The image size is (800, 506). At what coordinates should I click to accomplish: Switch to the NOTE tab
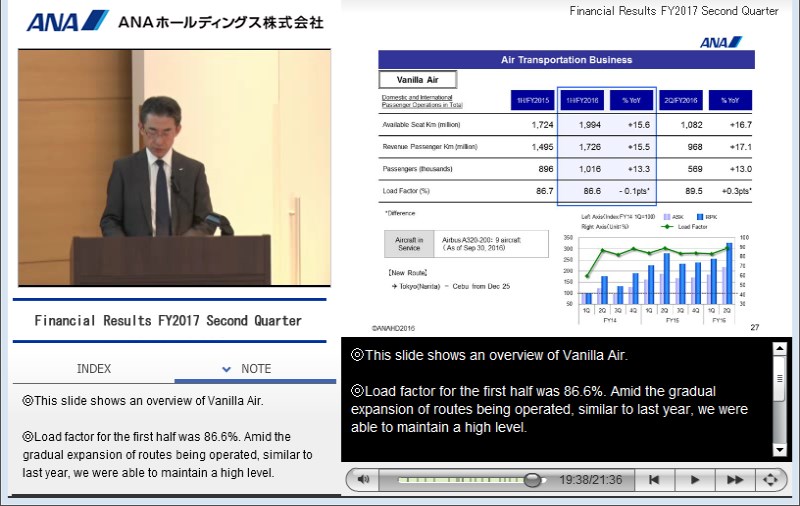(x=256, y=369)
